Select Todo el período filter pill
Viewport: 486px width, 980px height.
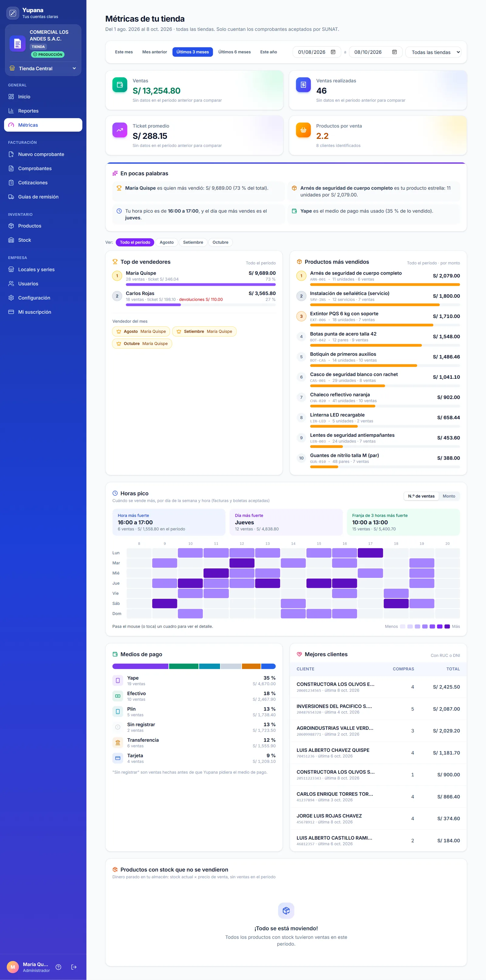pos(135,242)
